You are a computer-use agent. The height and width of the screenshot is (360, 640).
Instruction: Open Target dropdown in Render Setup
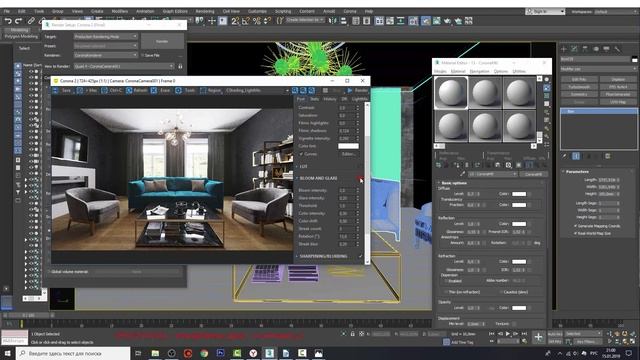coord(105,36)
